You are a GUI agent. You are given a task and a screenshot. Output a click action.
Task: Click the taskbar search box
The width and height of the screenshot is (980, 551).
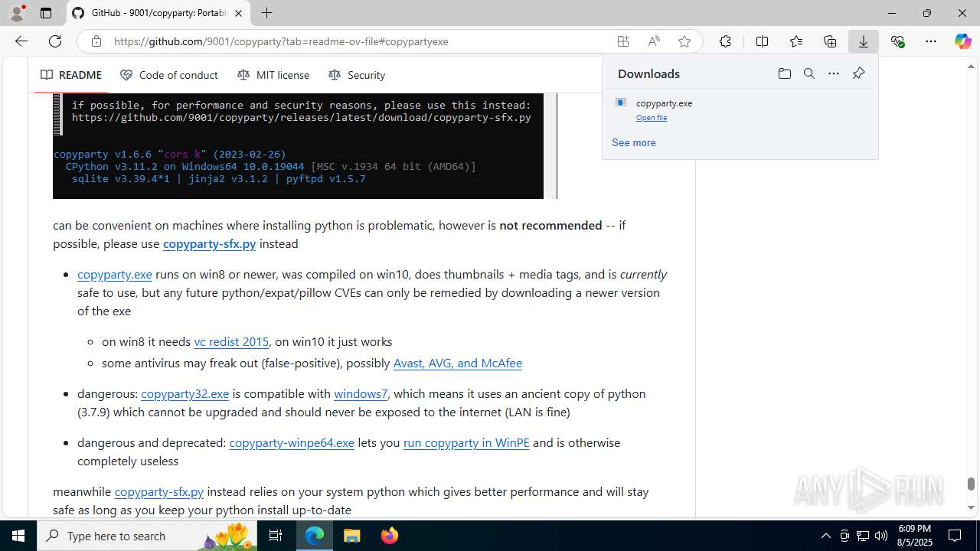[147, 536]
